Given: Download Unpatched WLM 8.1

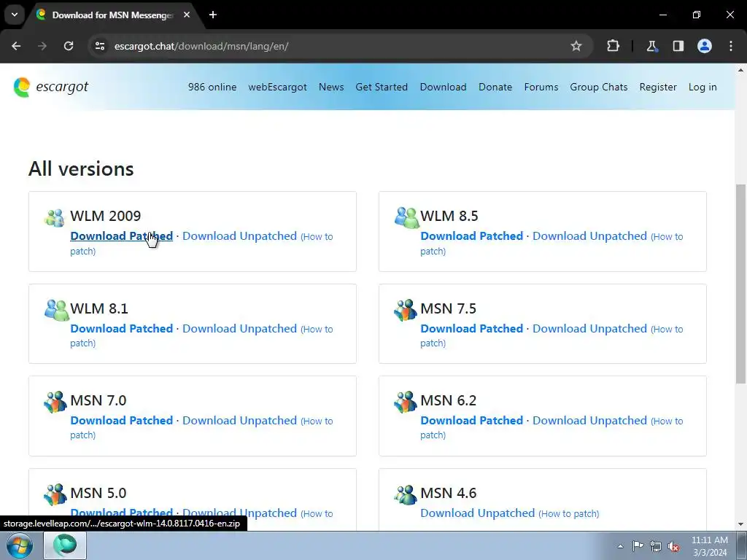Looking at the screenshot, I should point(239,329).
